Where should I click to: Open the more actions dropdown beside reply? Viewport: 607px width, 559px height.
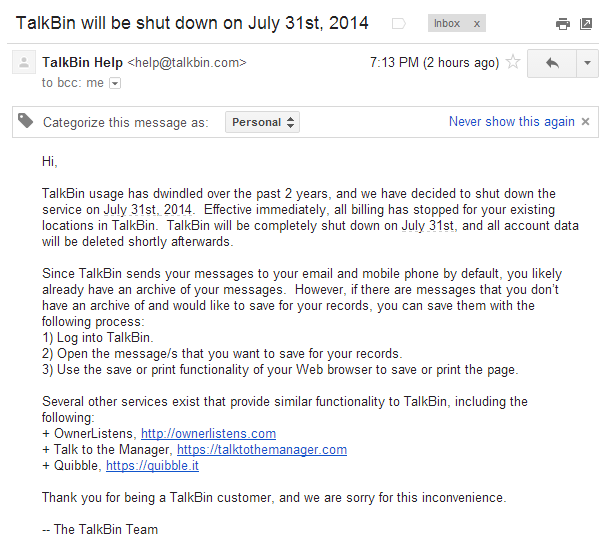pyautogui.click(x=587, y=63)
